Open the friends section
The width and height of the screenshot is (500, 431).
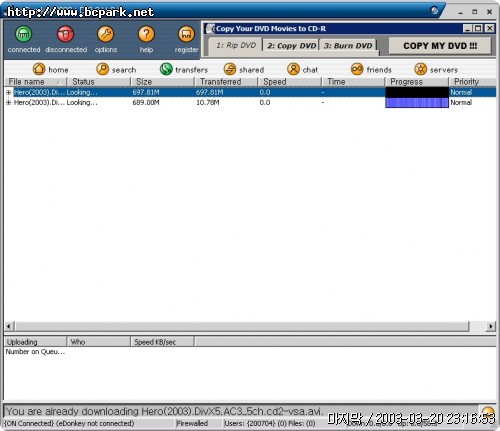tap(371, 69)
